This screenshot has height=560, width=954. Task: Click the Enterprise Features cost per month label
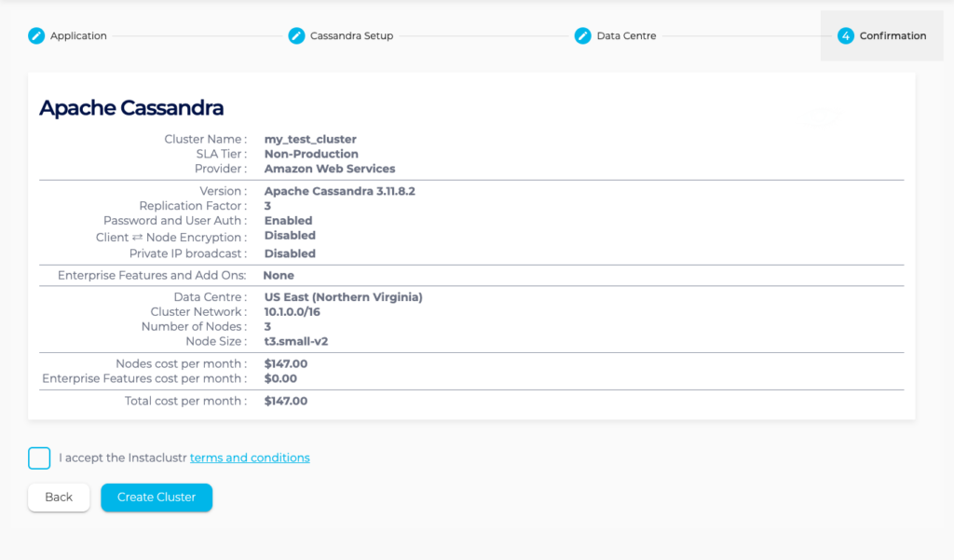[144, 378]
